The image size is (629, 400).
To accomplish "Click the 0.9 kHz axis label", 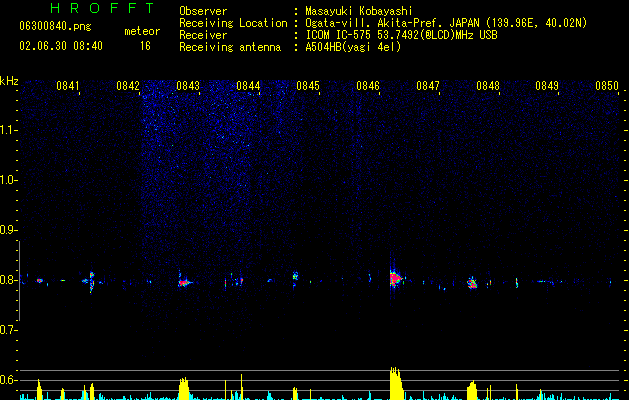I will 8,230.
